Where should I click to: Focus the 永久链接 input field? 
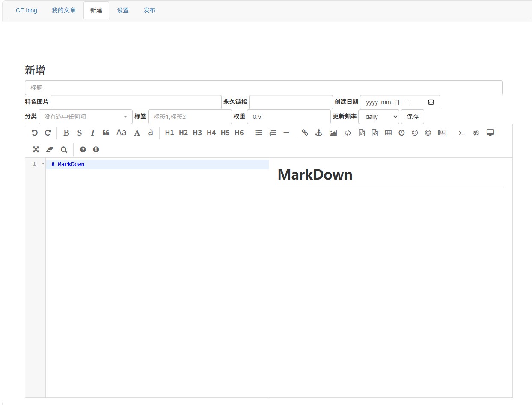click(291, 102)
